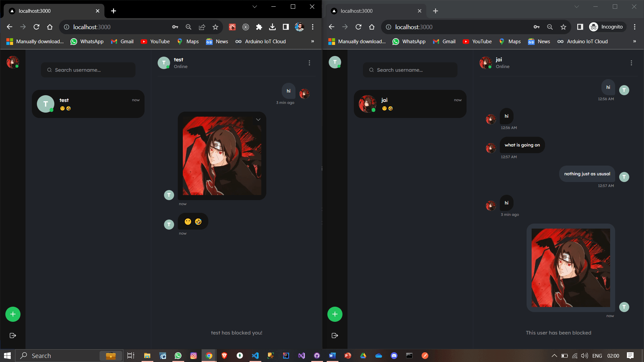This screenshot has height=362, width=644.
Task: Bookmark this page in the left browser
Action: click(215, 27)
